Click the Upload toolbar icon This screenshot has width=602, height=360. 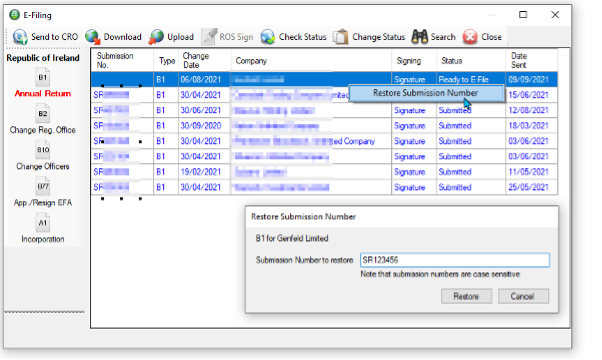pyautogui.click(x=156, y=37)
